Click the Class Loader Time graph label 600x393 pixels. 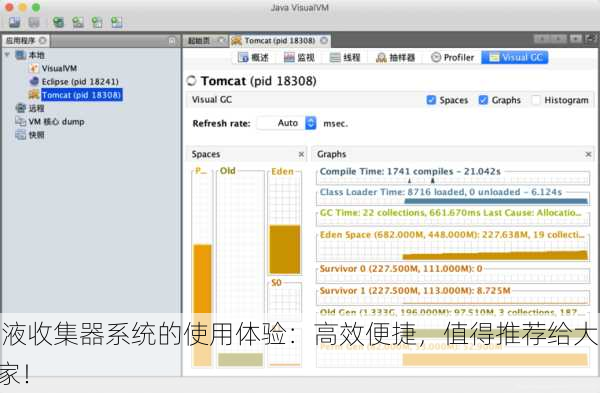tap(441, 192)
